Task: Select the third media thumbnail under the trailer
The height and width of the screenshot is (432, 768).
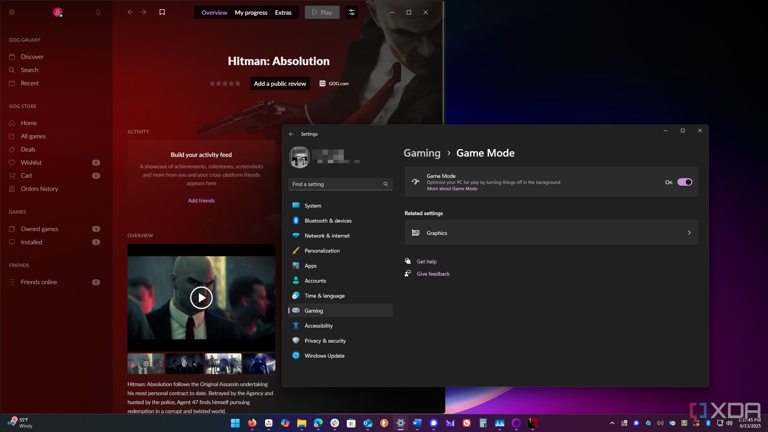Action: click(223, 363)
